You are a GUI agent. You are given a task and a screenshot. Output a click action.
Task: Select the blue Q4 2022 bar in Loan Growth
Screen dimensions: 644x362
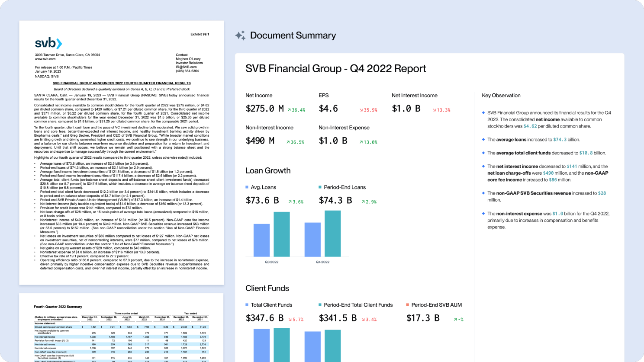pos(312,240)
